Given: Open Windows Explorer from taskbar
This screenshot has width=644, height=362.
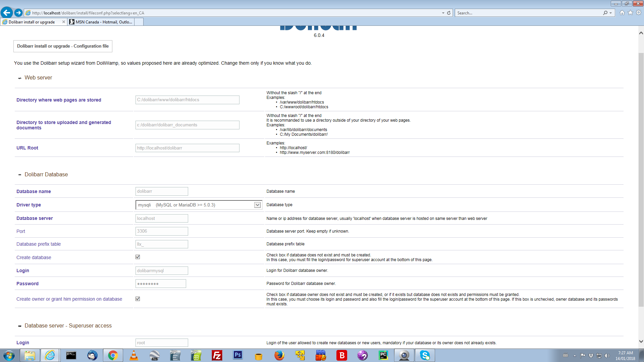Looking at the screenshot, I should [x=30, y=355].
